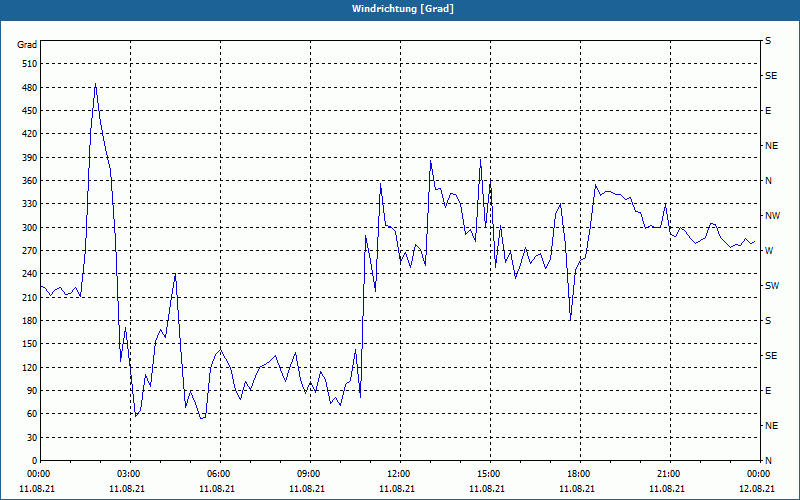Select the 06:00 time axis label
This screenshot has height=500, width=800.
click(x=219, y=474)
